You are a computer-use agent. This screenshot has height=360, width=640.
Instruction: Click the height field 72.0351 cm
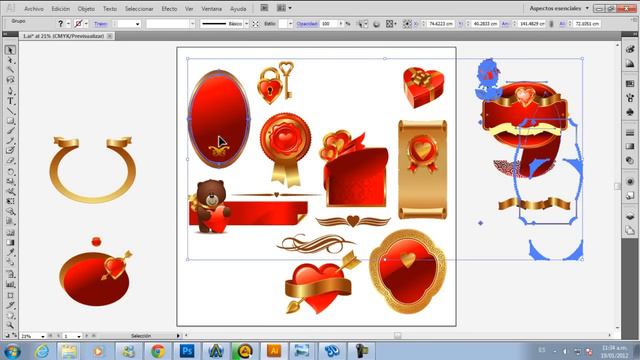click(587, 24)
